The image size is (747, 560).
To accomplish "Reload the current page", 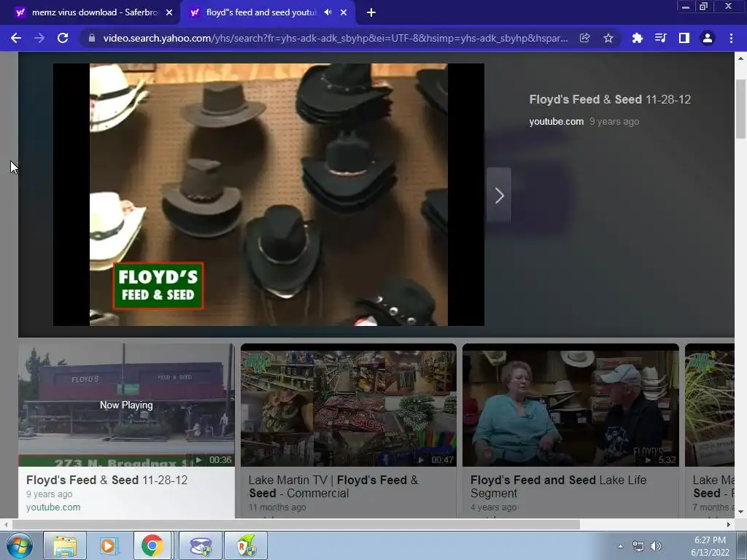I will pyautogui.click(x=63, y=38).
